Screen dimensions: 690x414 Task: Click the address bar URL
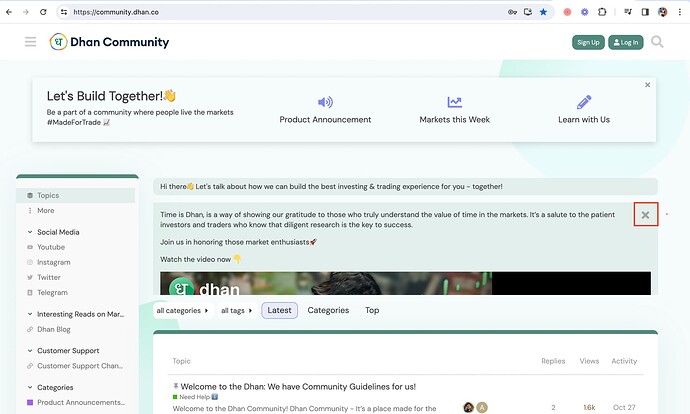[x=116, y=12]
